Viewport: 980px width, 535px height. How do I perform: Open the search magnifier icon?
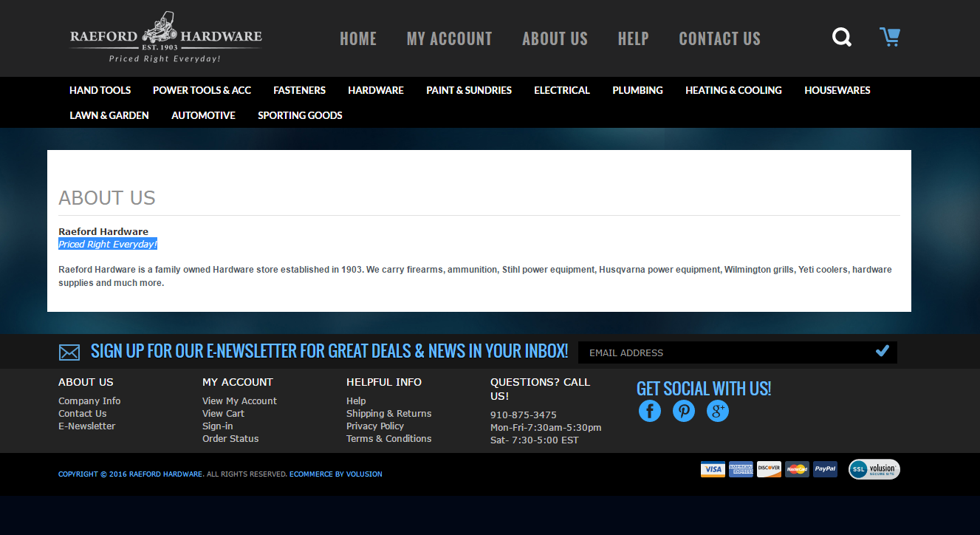pos(842,37)
